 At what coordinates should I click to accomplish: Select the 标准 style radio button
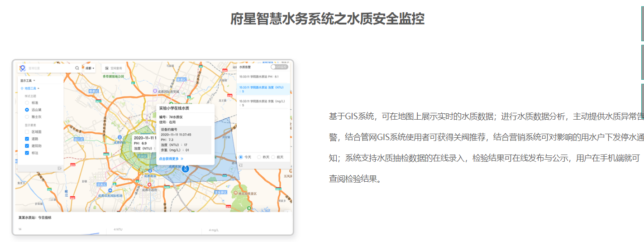click(27, 103)
